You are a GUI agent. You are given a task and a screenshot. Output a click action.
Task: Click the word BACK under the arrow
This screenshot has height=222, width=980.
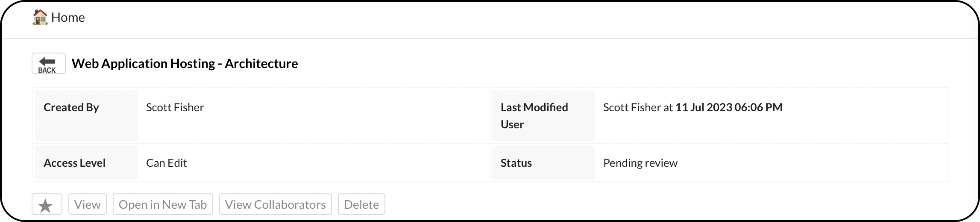coord(47,70)
